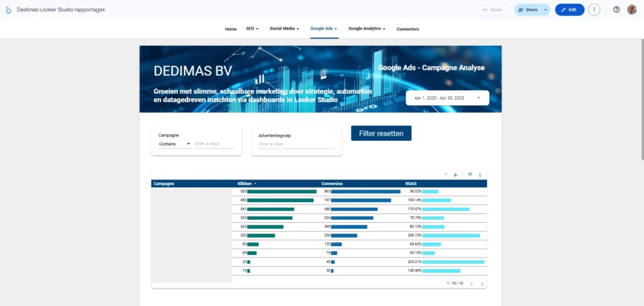Screen dimensions: 644x306
Task: Open the Help question mark icon
Action: (616, 9)
